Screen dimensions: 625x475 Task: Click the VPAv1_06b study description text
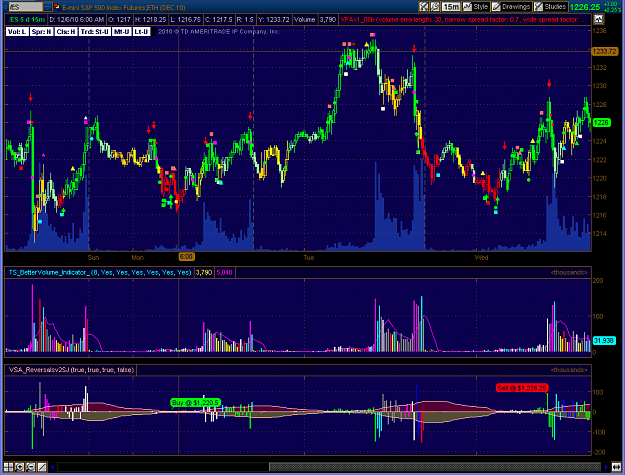(464, 19)
